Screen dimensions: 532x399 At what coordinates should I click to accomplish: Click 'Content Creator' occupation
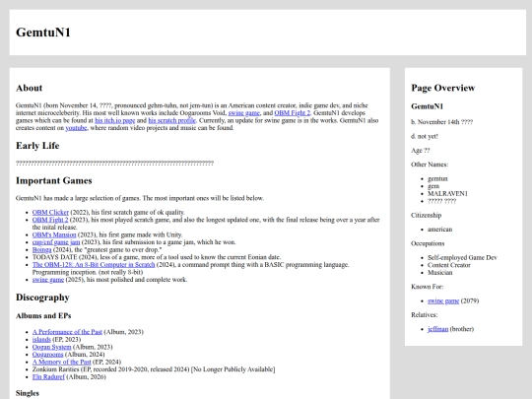coord(449,265)
